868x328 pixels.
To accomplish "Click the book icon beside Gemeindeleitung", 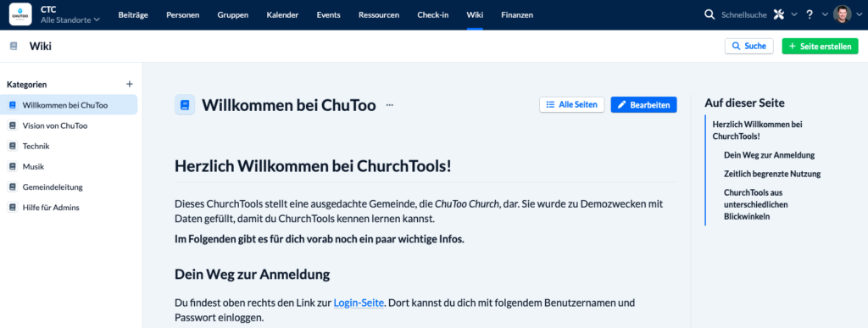I will tap(12, 187).
